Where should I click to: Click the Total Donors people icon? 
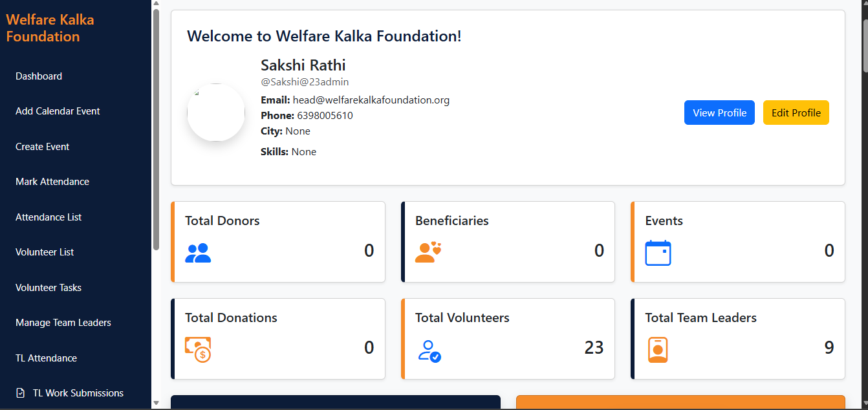198,252
